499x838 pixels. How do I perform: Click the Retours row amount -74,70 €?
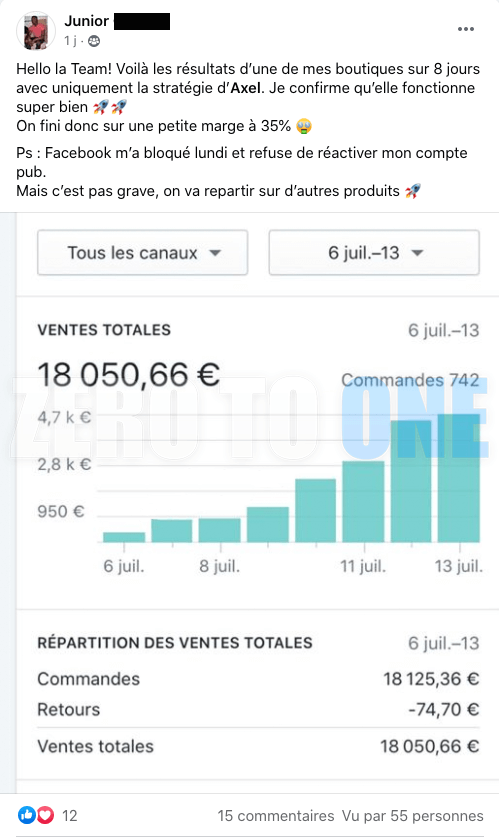443,709
